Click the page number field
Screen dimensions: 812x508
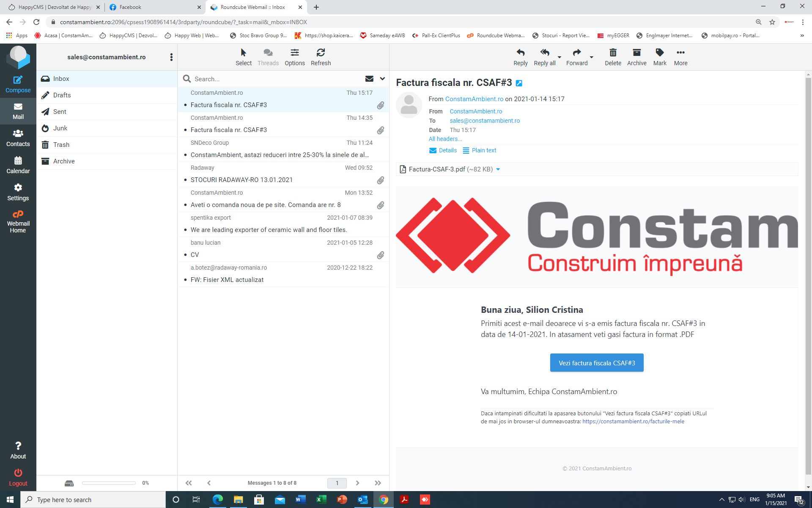click(337, 483)
